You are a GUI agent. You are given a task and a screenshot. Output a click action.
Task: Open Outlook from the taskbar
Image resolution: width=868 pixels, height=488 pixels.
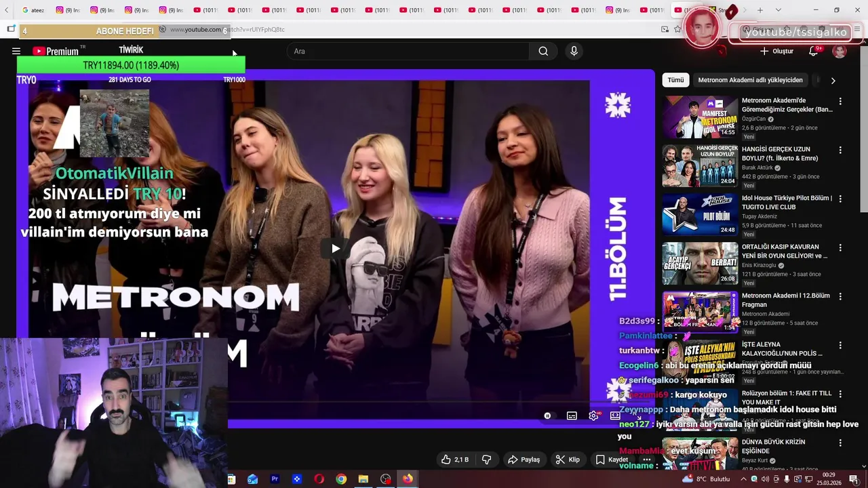(x=252, y=479)
